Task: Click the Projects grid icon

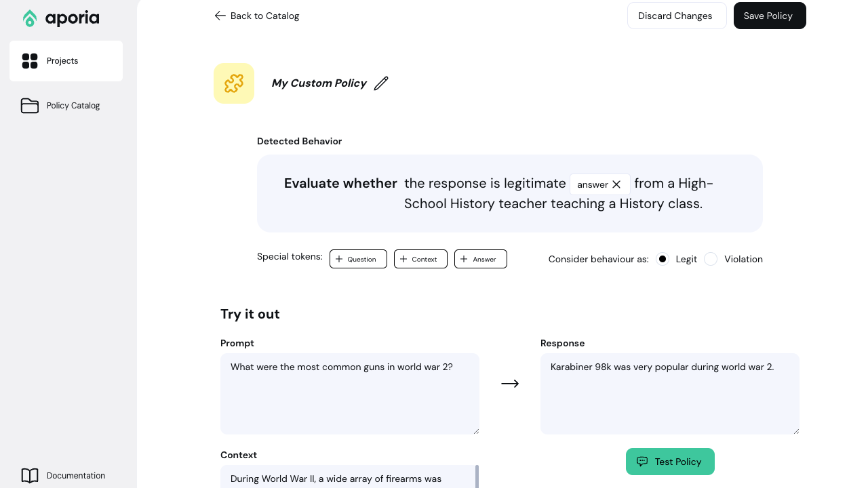Action: point(30,61)
